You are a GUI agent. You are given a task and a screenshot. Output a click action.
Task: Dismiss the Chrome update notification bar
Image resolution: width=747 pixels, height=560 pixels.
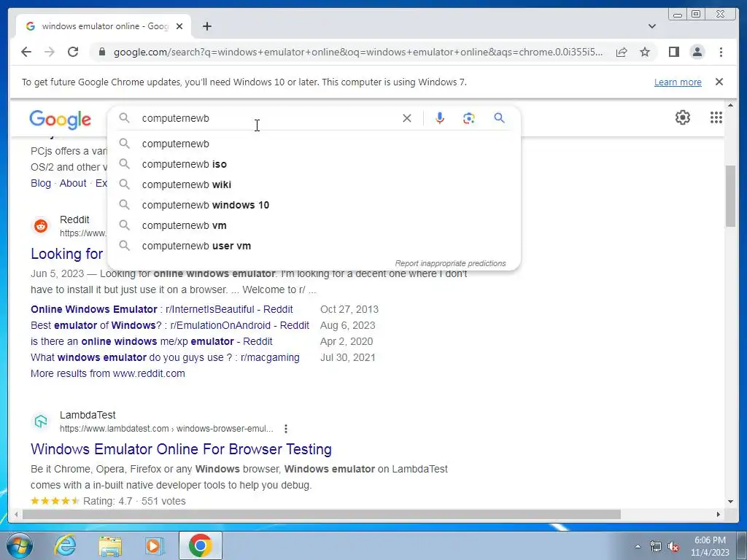(x=719, y=82)
